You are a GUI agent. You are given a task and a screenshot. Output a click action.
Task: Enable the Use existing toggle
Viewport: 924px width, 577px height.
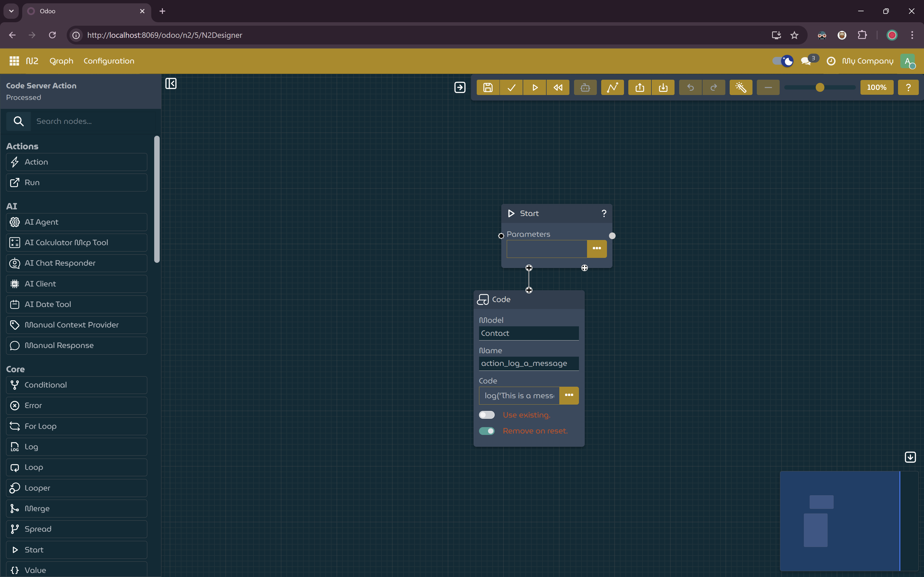point(487,415)
